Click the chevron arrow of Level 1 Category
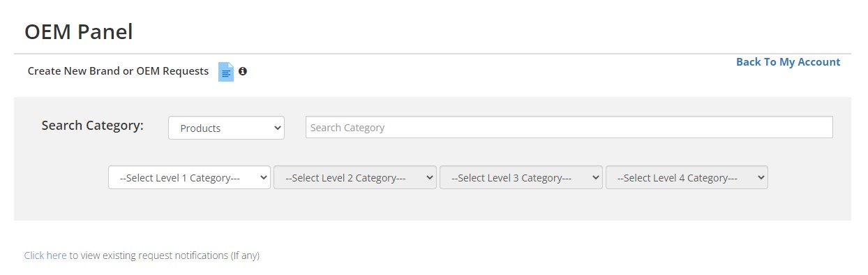This screenshot has height=275, width=868. (x=263, y=177)
